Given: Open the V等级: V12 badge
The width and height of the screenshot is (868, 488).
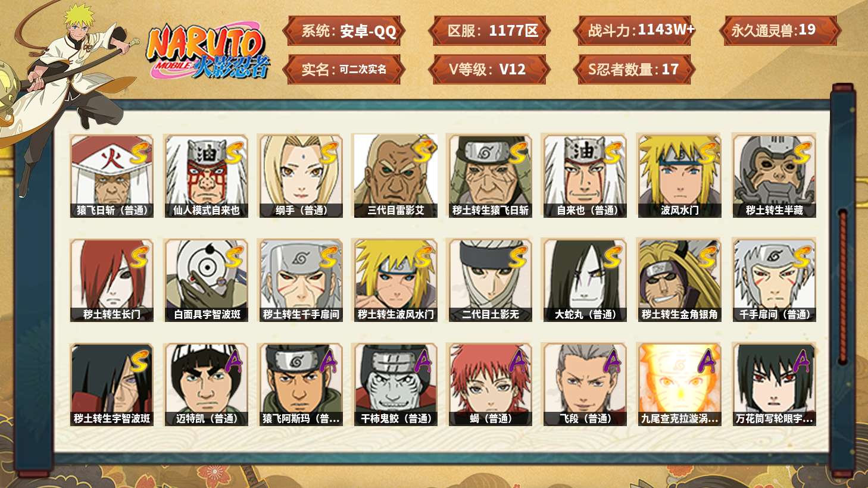Looking at the screenshot, I should 489,69.
